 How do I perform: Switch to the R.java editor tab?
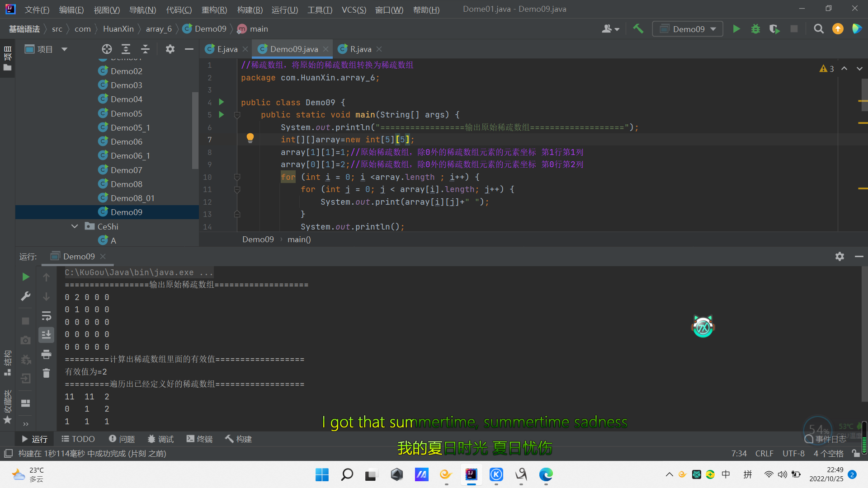[360, 49]
